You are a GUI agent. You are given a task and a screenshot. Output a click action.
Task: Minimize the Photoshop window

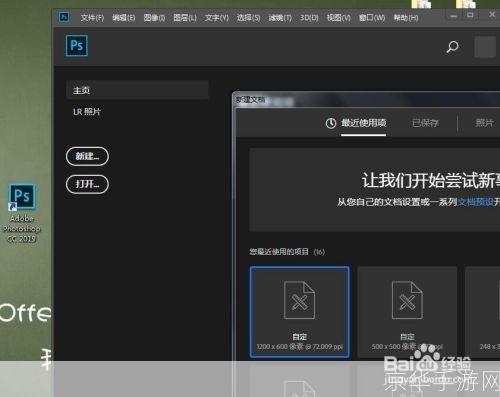453,15
